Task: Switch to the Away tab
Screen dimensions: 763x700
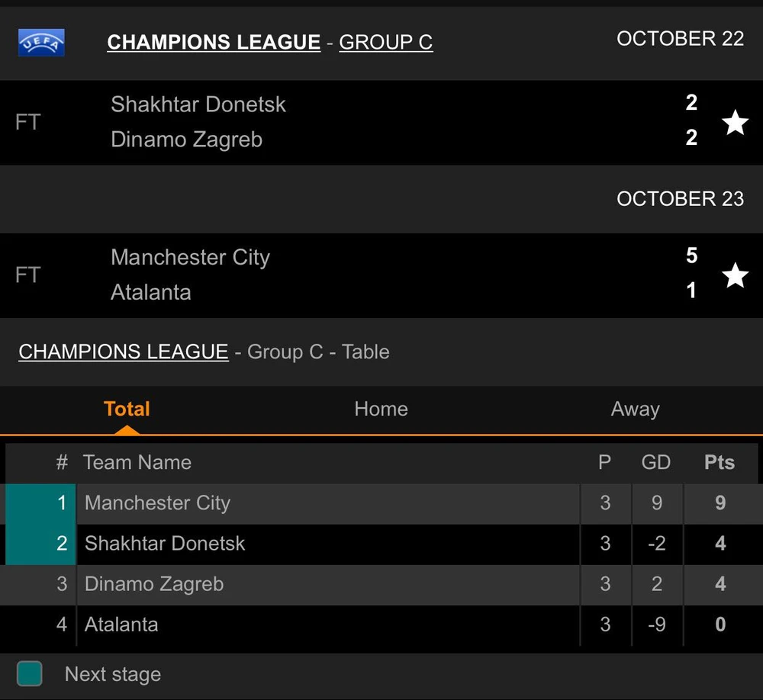Action: click(x=635, y=409)
